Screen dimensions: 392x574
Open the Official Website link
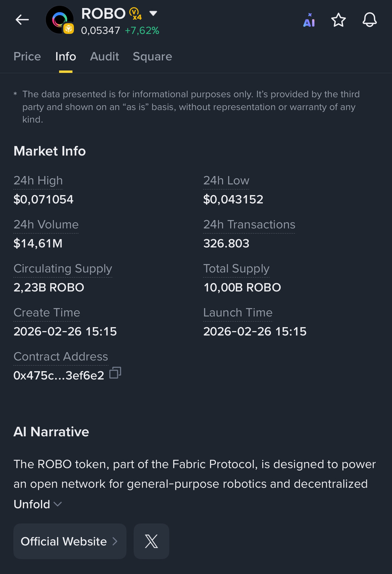70,541
